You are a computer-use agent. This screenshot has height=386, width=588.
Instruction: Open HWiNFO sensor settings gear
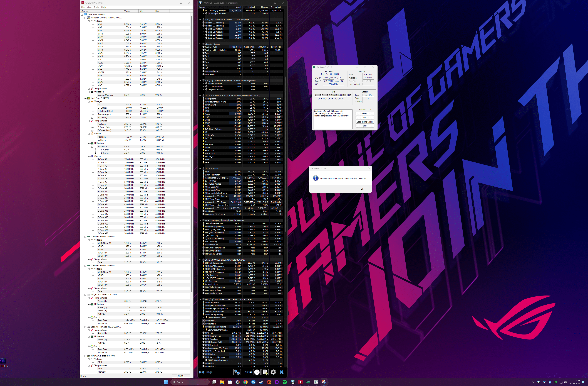[273, 372]
